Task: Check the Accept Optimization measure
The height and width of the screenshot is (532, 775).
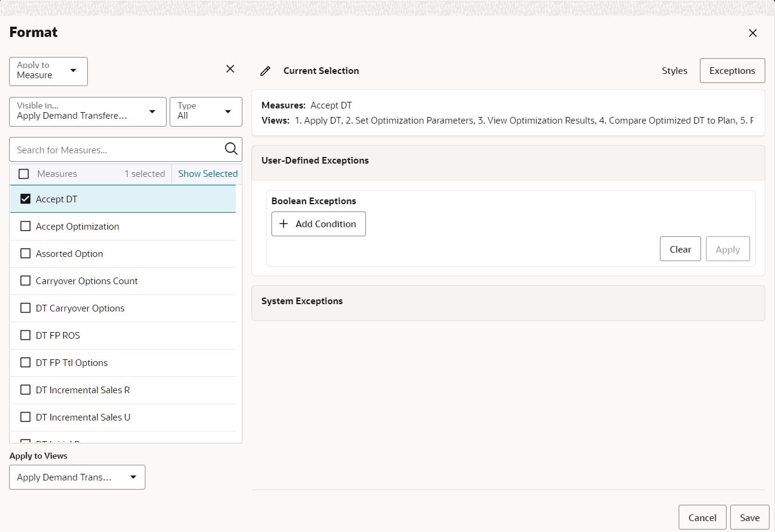Action: [25, 226]
